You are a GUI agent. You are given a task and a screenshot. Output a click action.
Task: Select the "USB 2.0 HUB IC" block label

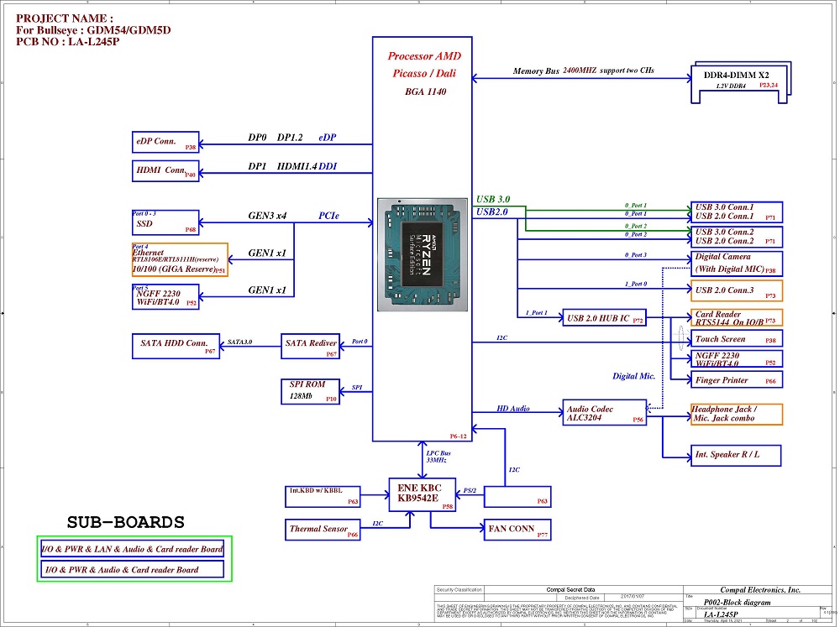(598, 318)
